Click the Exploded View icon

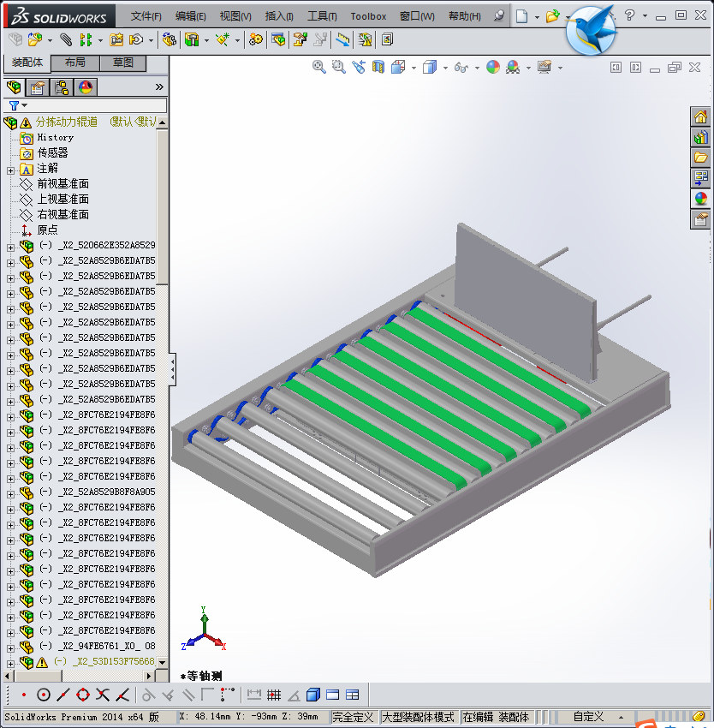pyautogui.click(x=300, y=40)
